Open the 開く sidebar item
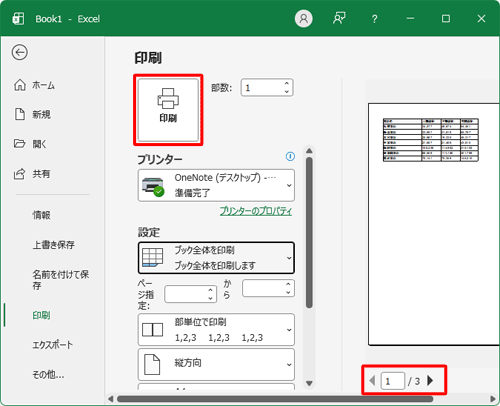This screenshot has height=406, width=500. click(x=30, y=144)
